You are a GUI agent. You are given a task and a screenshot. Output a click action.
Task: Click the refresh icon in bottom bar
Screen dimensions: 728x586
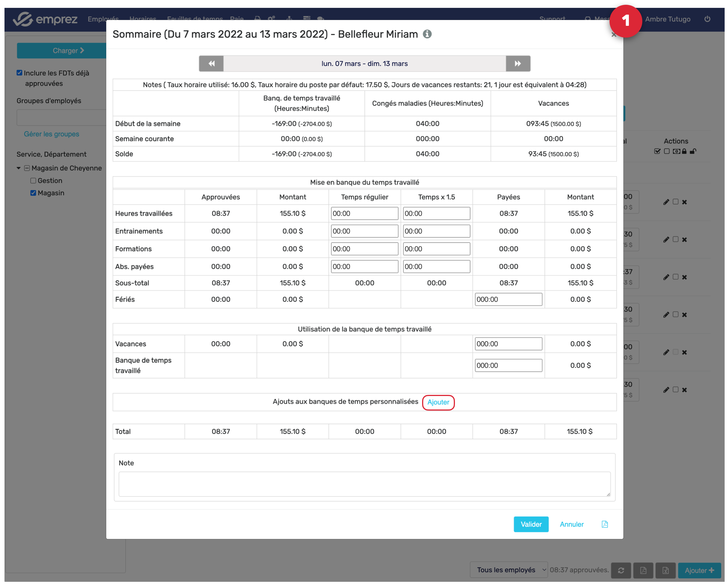tap(621, 571)
